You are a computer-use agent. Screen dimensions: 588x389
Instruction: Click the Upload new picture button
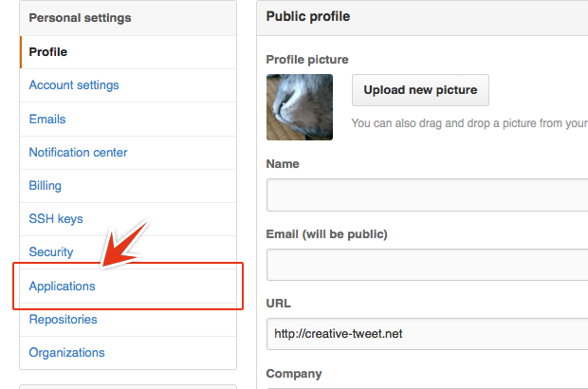point(420,90)
